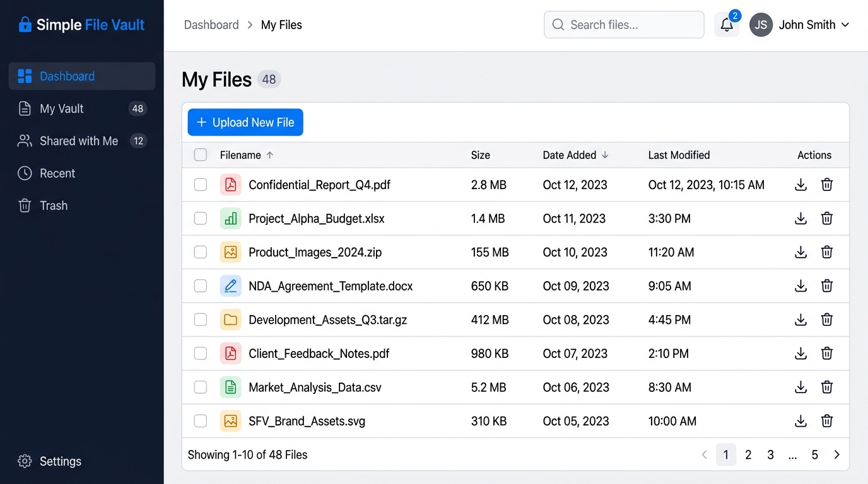Download NDA_Agreement_Template.docx via download icon
Viewport: 868px width, 484px height.
coord(801,286)
